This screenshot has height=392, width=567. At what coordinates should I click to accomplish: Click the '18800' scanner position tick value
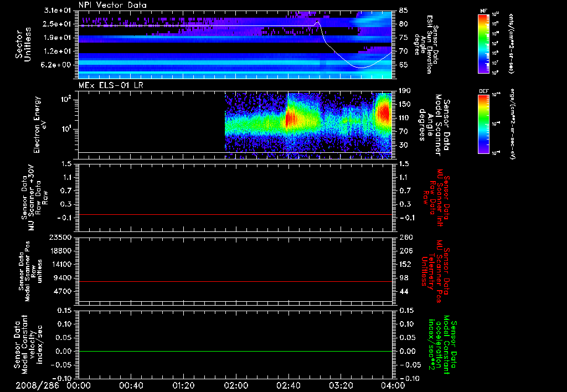click(60, 251)
